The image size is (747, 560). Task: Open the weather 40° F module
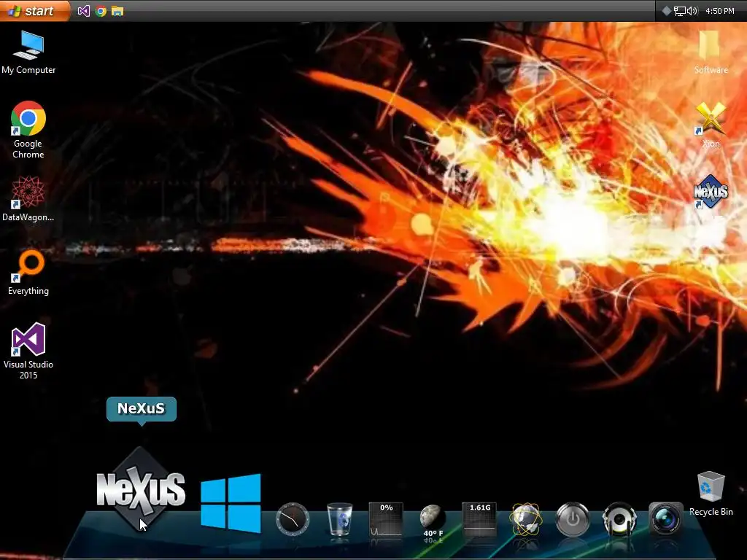[433, 521]
